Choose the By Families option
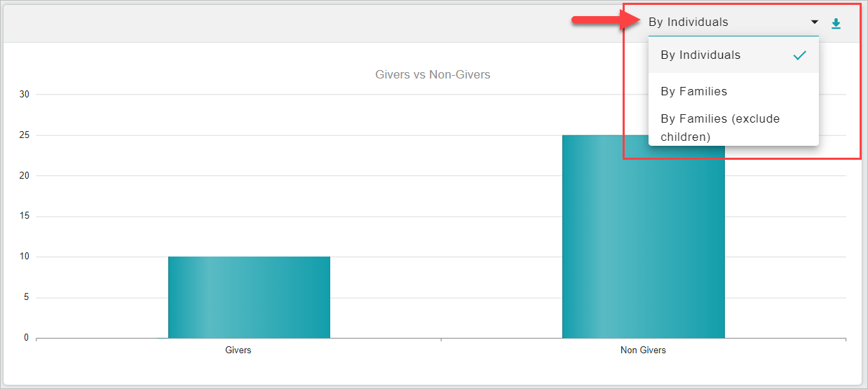This screenshot has height=389, width=868. click(733, 91)
